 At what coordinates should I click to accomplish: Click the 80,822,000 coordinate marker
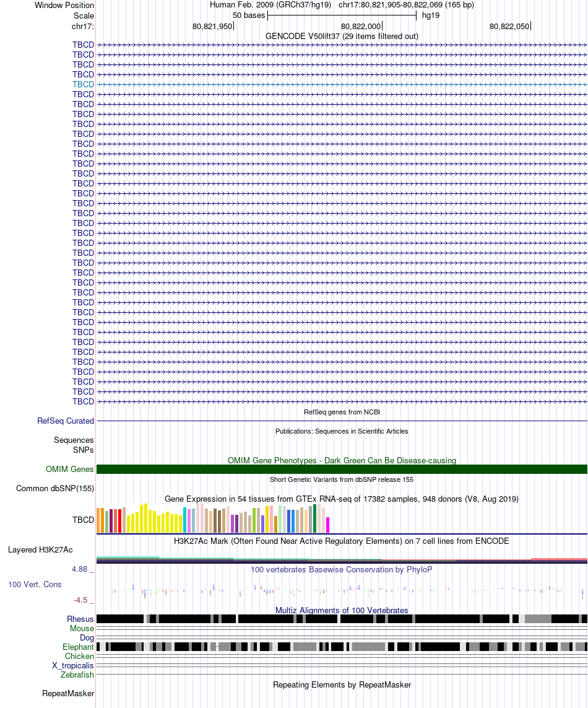pyautogui.click(x=361, y=26)
